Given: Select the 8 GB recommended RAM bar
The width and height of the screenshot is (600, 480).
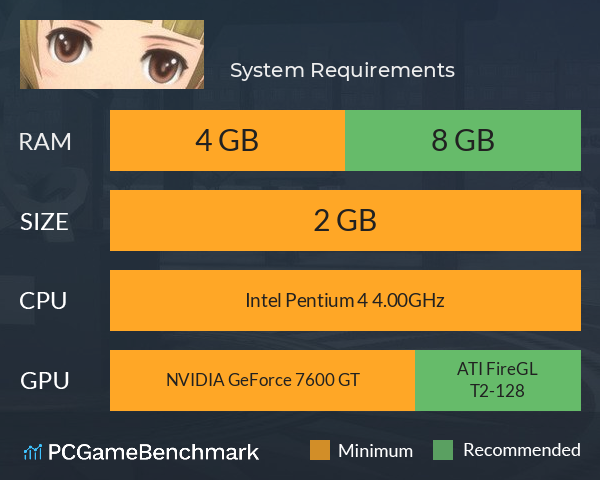Looking at the screenshot, I should (x=463, y=140).
